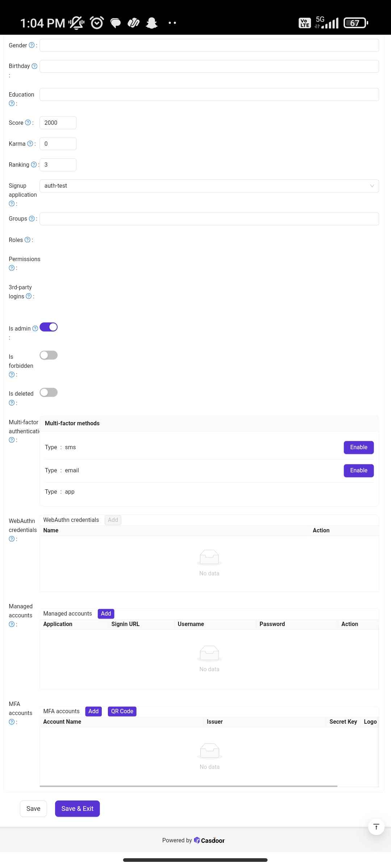Click the help icon under Managed accounts label

point(12,624)
